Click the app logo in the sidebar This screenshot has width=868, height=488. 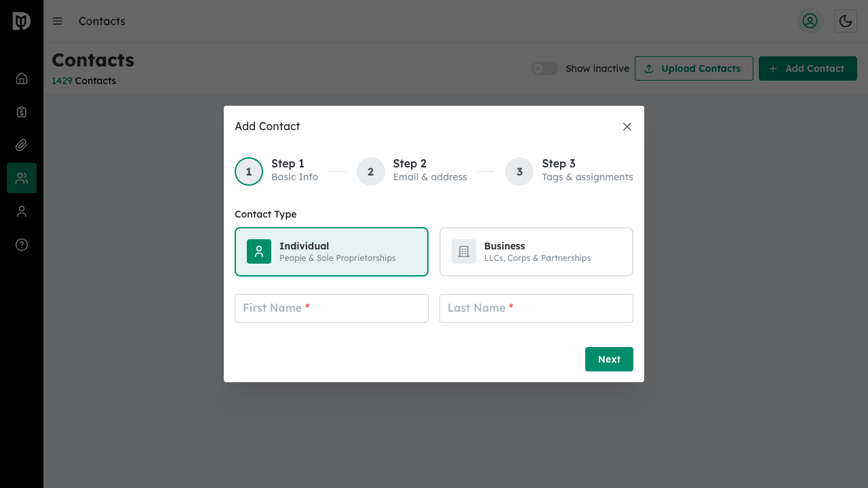click(x=21, y=21)
